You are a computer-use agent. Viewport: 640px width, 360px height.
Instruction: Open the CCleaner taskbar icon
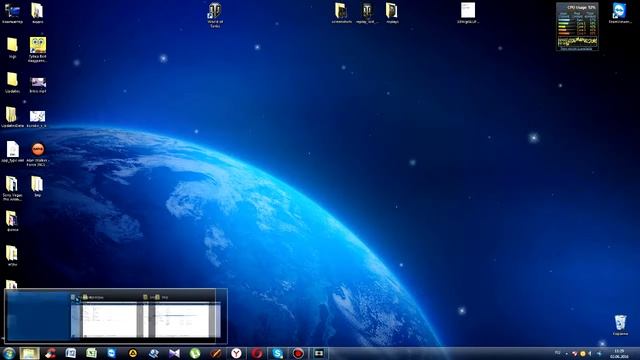[51, 353]
